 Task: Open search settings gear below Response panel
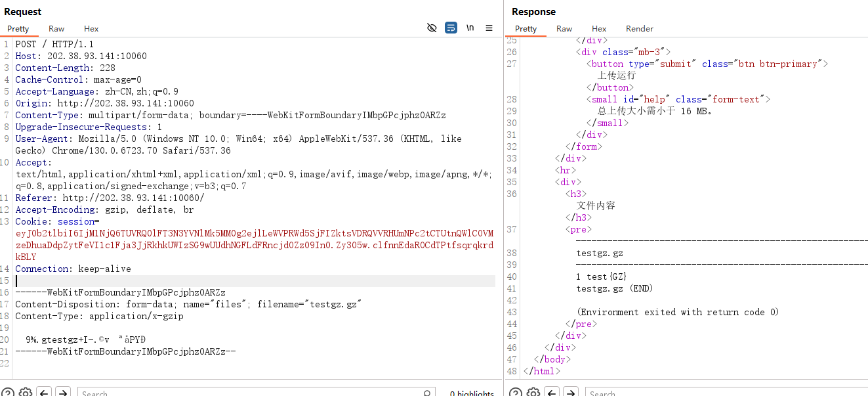[533, 393]
